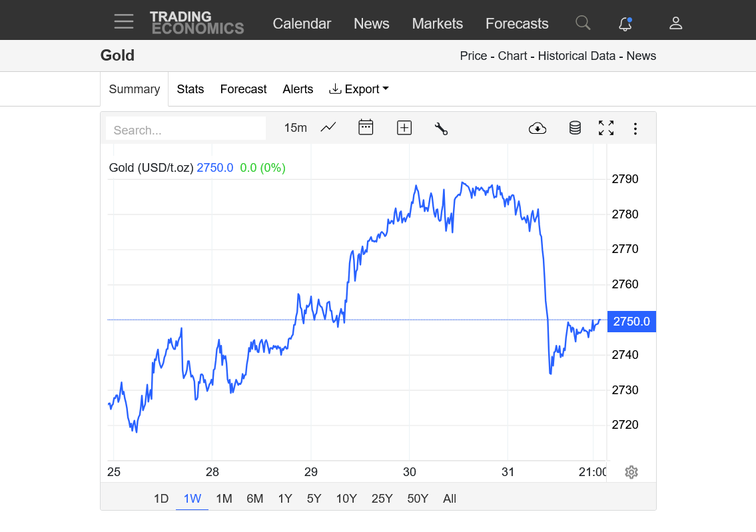
Task: Click the Historical Data link
Action: 576,56
